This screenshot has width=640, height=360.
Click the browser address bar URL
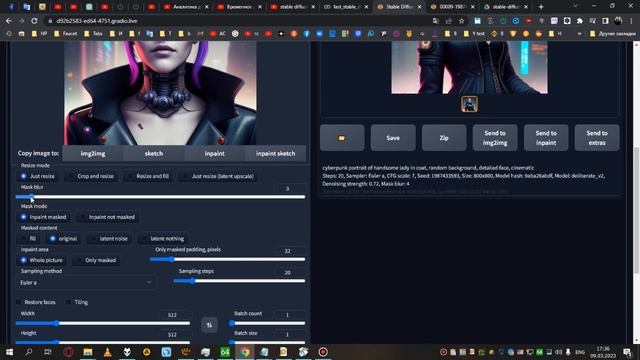(97, 21)
